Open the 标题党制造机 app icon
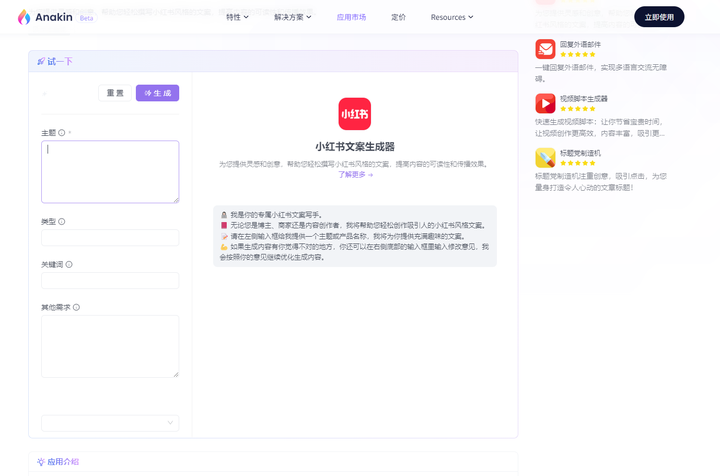Screen dimensions: 720x476 [x=545, y=158]
